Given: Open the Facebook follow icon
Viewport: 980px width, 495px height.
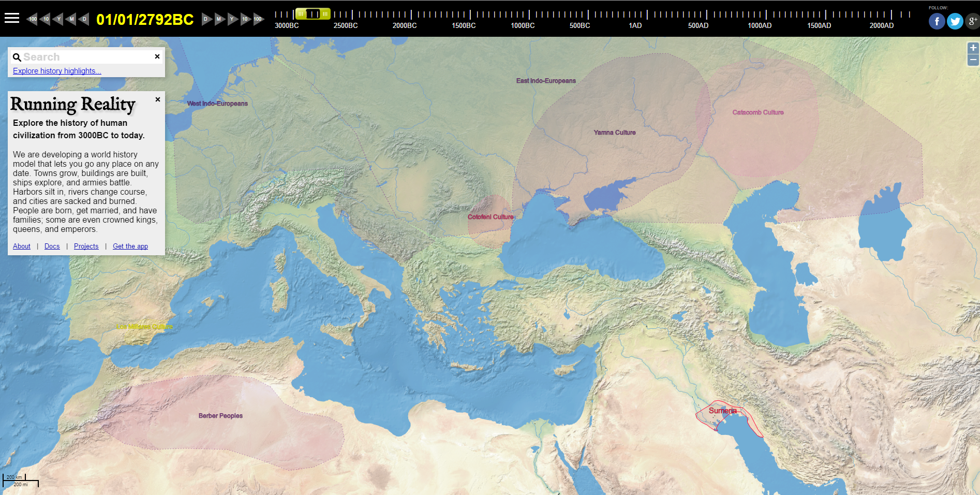Looking at the screenshot, I should pos(937,21).
